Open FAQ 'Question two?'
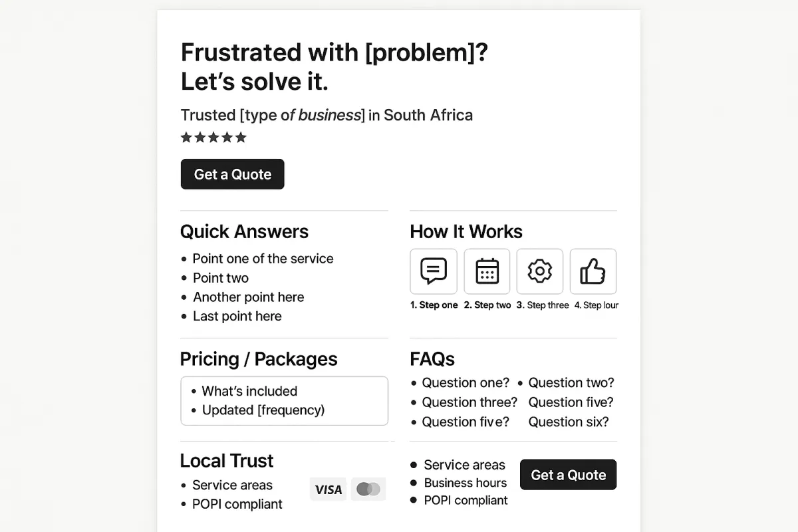This screenshot has width=798, height=532. pyautogui.click(x=571, y=382)
